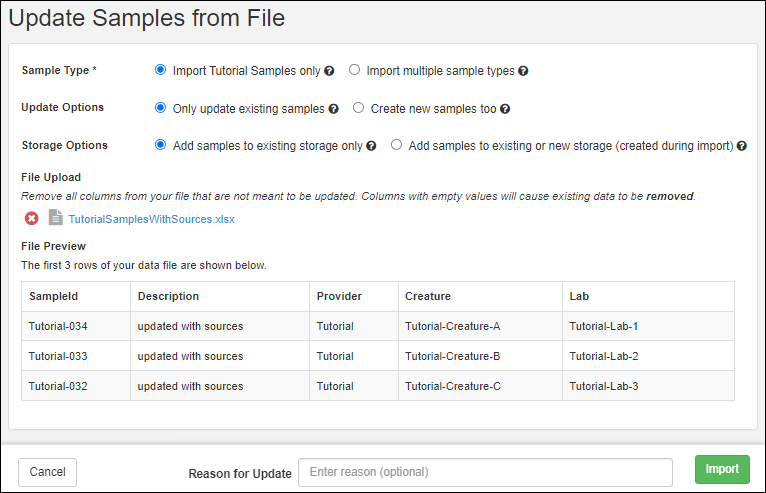Click help icon beside Import Tutorial Samples only
The width and height of the screenshot is (766, 493).
pos(329,71)
